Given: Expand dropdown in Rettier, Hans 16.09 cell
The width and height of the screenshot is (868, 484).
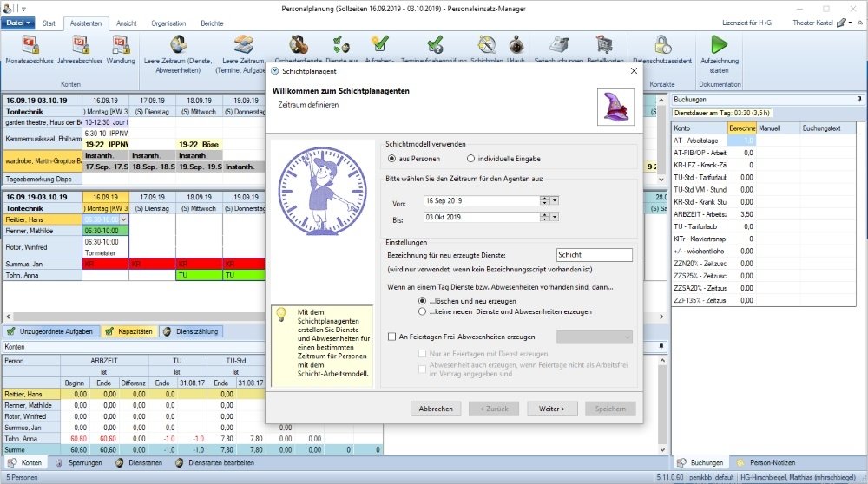Looking at the screenshot, I should [x=124, y=219].
